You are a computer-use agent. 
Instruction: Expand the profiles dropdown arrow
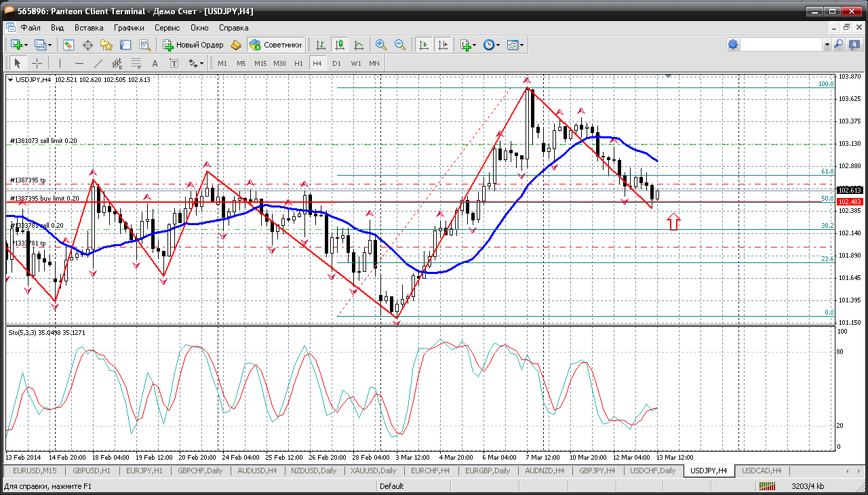50,45
